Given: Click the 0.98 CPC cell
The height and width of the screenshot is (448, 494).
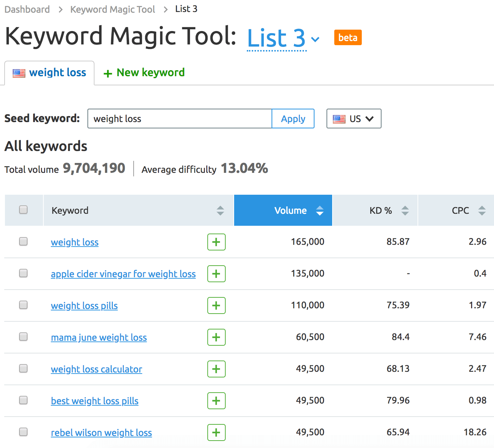Looking at the screenshot, I should tap(477, 400).
